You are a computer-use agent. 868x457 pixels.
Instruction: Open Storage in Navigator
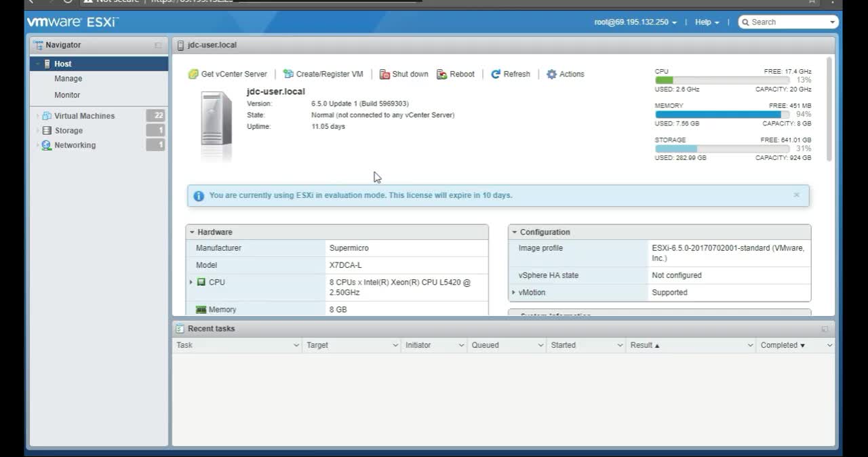pyautogui.click(x=68, y=131)
